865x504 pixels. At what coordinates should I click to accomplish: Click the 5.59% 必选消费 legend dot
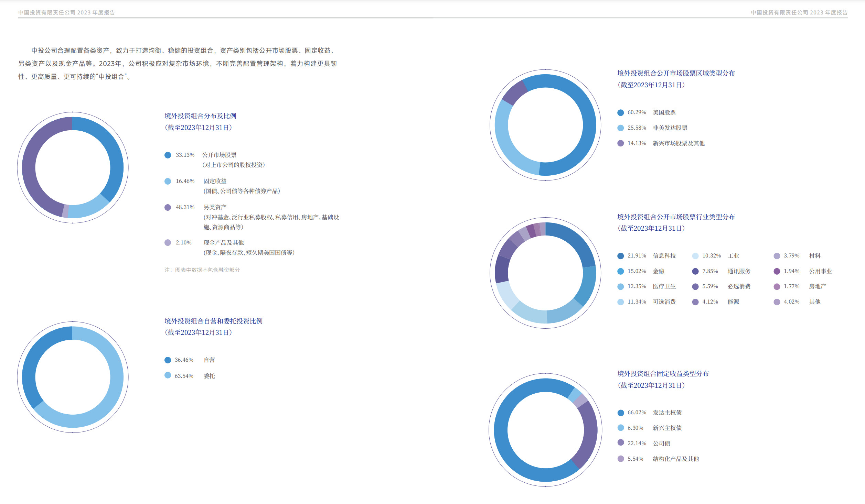pos(695,286)
